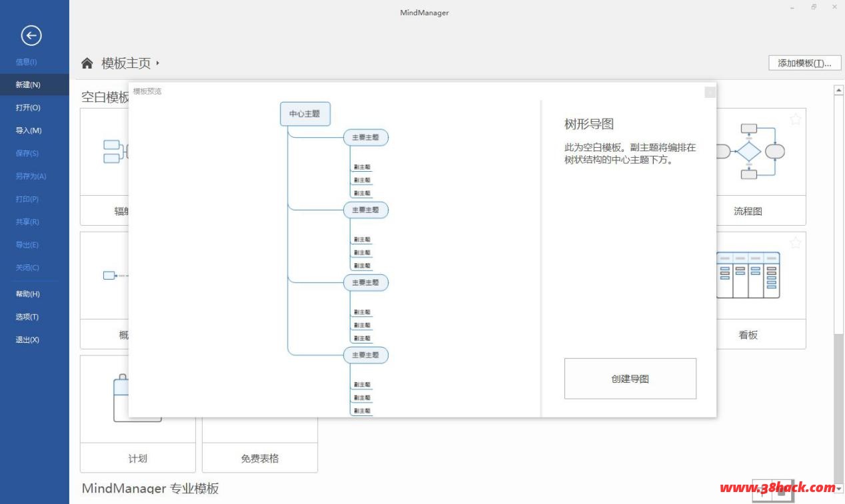The image size is (845, 504).
Task: Click the home icon beside 模板主页
Action: point(87,63)
